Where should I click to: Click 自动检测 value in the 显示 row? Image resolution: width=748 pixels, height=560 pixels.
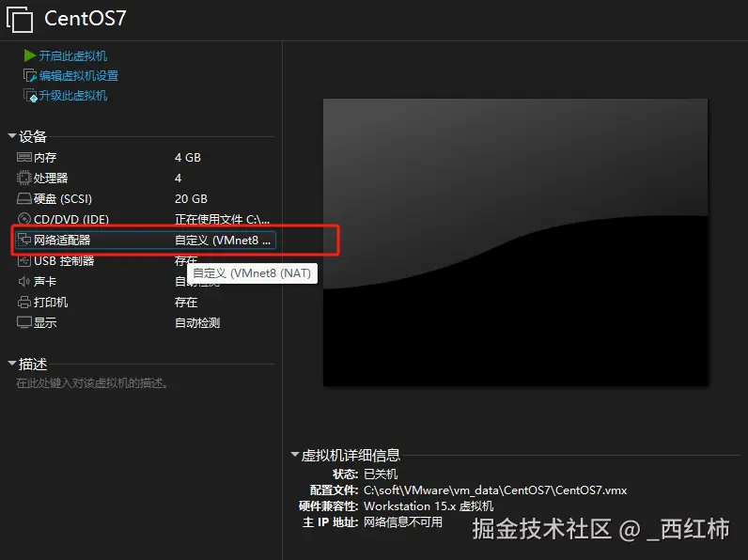(197, 323)
